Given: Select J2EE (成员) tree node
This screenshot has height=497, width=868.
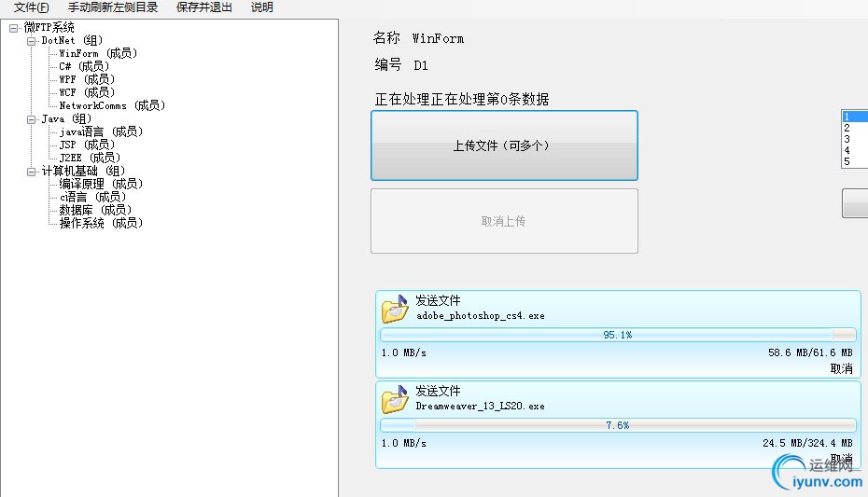Looking at the screenshot, I should pyautogui.click(x=90, y=159).
